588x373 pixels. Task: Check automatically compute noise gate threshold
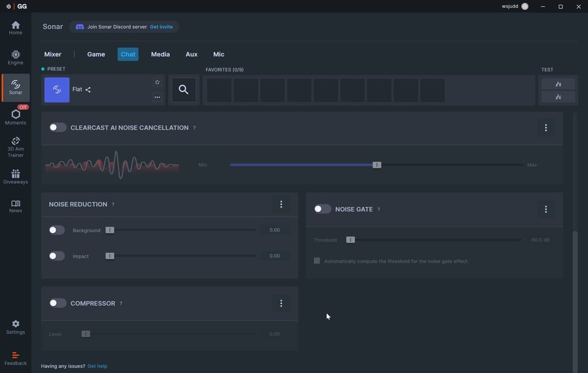[x=317, y=261]
